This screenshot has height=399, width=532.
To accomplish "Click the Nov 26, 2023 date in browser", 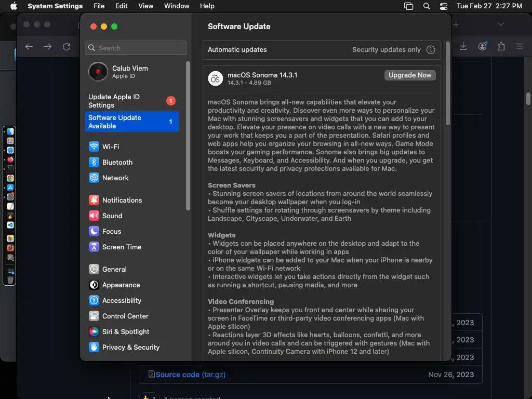I will [x=451, y=375].
